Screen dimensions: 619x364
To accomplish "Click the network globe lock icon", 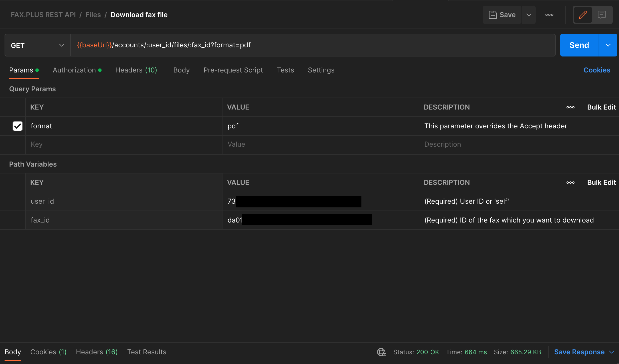I will click(x=381, y=352).
